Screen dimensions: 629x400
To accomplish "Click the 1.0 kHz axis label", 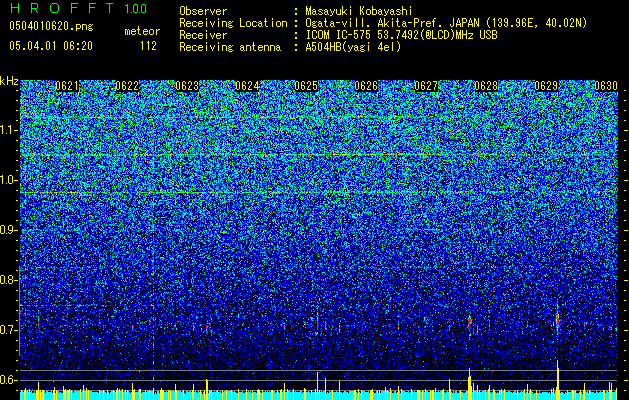I will point(8,180).
